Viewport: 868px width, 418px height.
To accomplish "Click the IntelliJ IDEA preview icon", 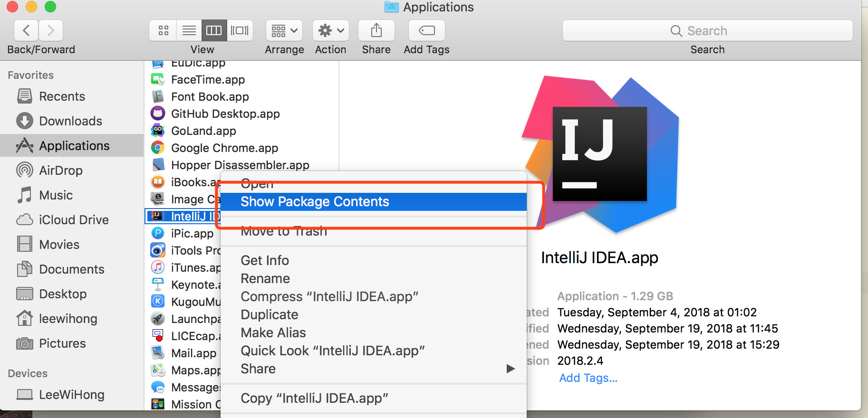I will (601, 154).
